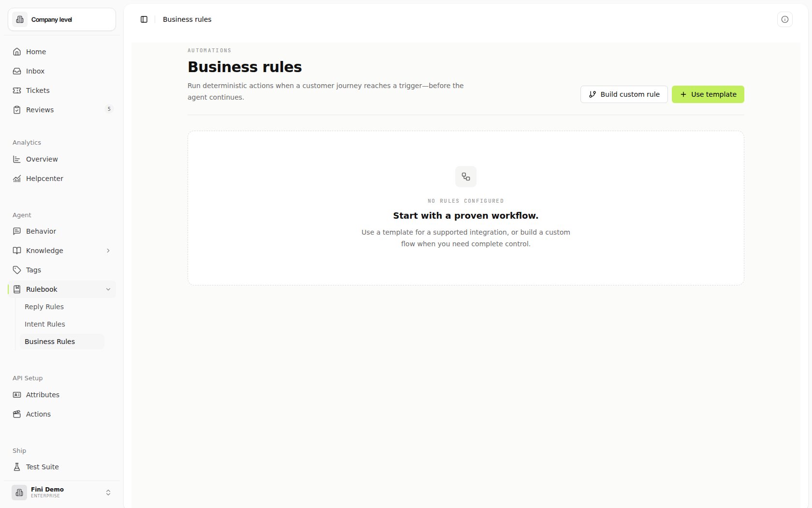Open the Helpcenter page
812x508 pixels.
pos(62,179)
